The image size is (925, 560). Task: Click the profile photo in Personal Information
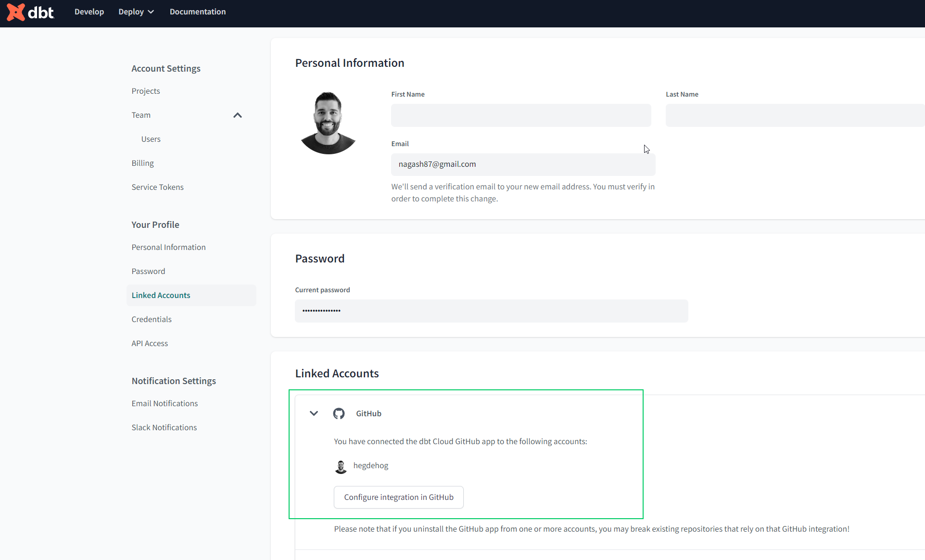pyautogui.click(x=328, y=123)
